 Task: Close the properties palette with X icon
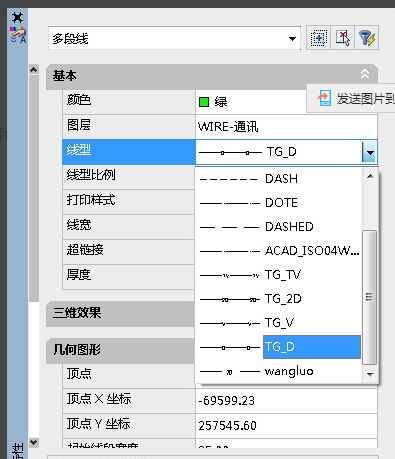tap(17, 17)
